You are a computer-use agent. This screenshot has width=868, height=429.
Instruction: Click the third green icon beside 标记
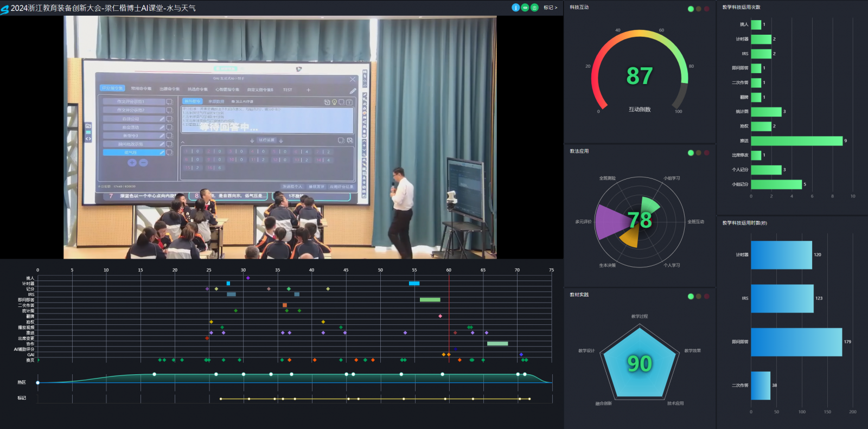534,8
